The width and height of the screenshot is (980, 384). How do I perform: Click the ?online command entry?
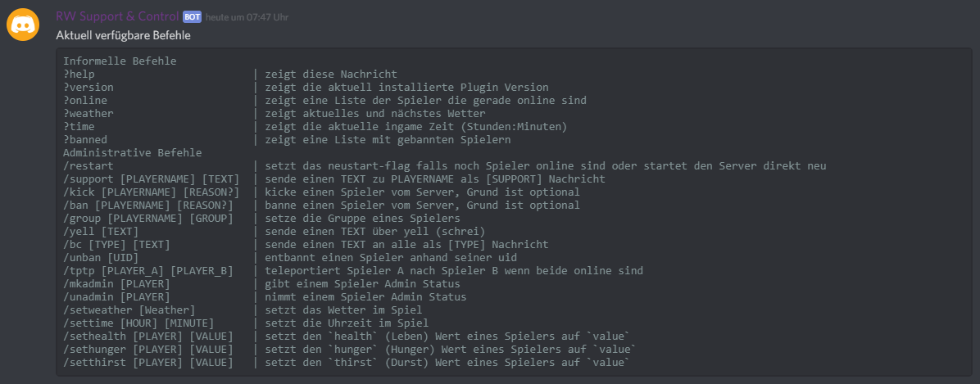click(85, 101)
